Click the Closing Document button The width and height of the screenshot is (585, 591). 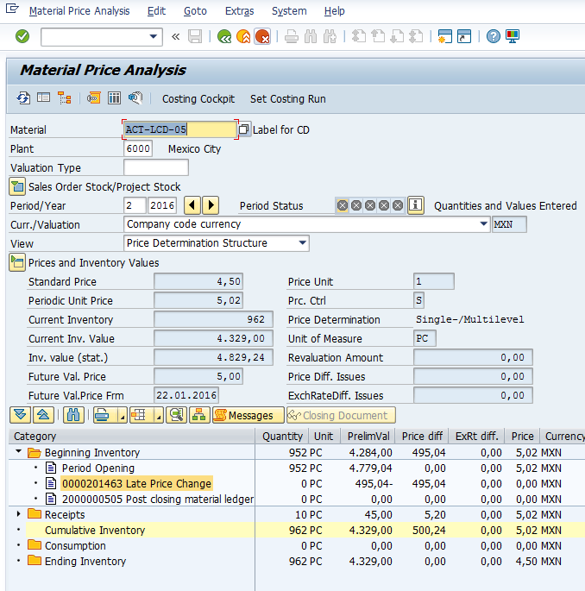pyautogui.click(x=341, y=415)
